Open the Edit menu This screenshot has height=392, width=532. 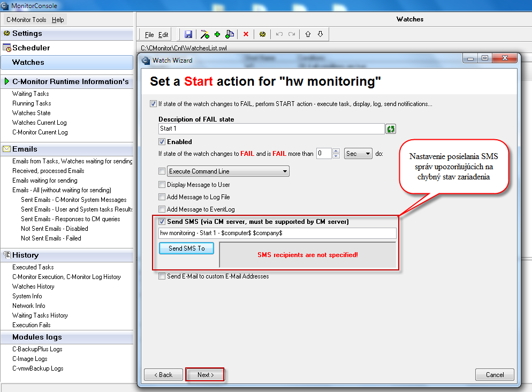click(163, 35)
